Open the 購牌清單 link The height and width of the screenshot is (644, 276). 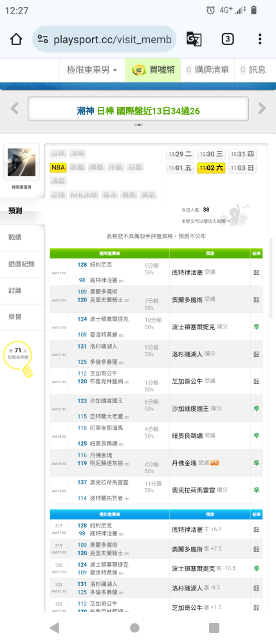coord(208,70)
